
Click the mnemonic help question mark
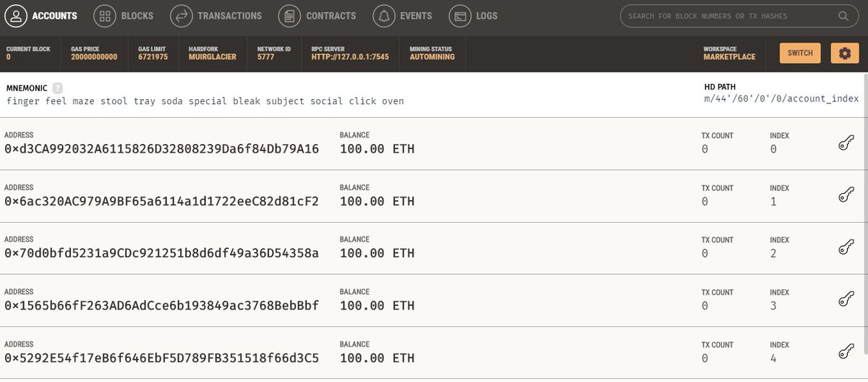coord(57,88)
